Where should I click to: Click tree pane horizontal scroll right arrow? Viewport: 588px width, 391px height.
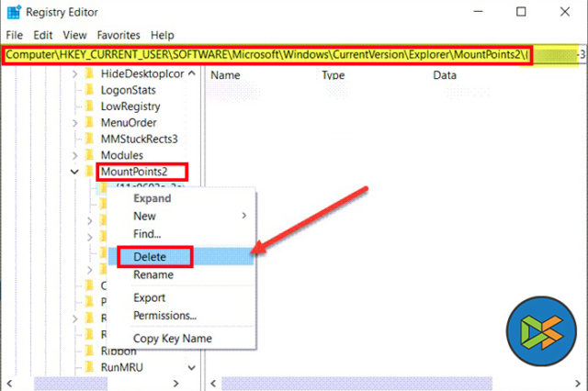(x=175, y=384)
